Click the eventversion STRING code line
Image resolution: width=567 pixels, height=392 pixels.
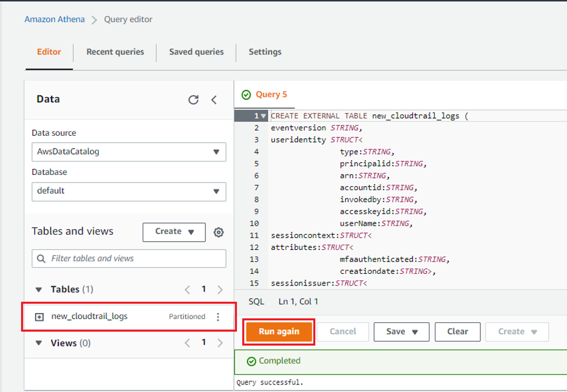pyautogui.click(x=317, y=128)
